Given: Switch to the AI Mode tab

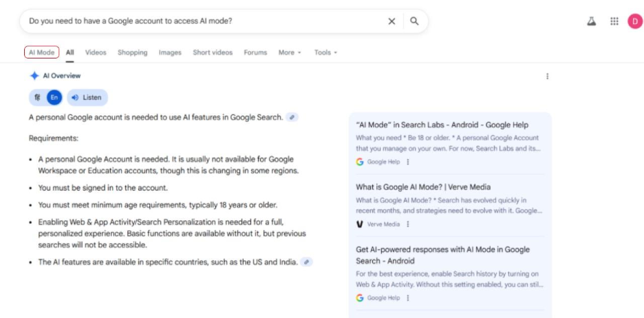Looking at the screenshot, I should (x=41, y=52).
